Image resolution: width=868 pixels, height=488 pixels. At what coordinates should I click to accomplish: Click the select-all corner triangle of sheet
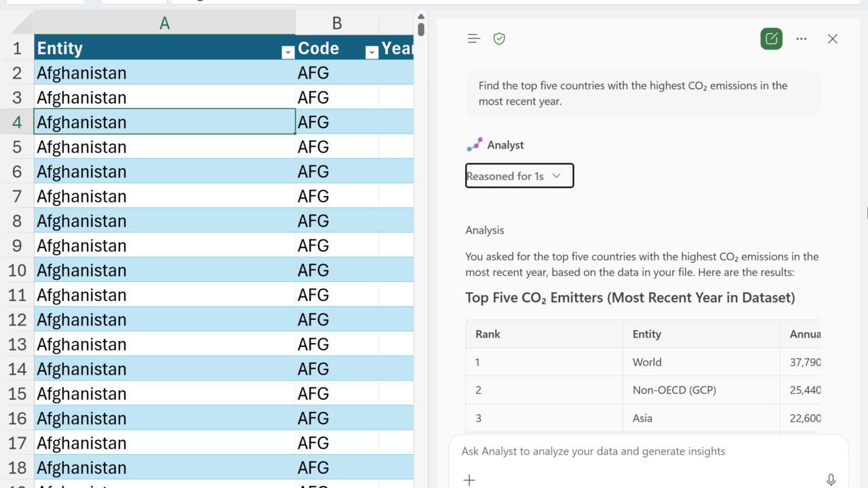tap(20, 24)
